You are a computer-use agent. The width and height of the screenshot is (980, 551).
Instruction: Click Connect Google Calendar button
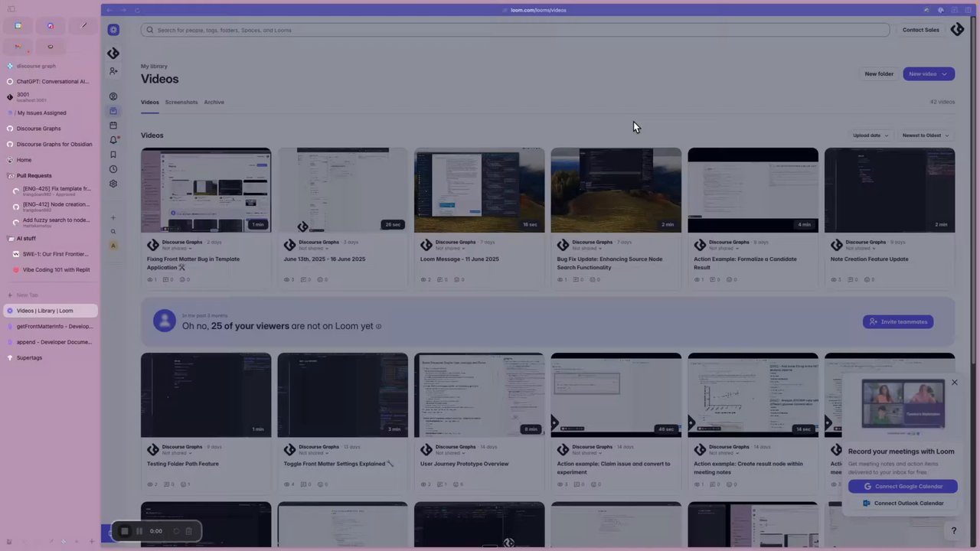[x=903, y=487]
